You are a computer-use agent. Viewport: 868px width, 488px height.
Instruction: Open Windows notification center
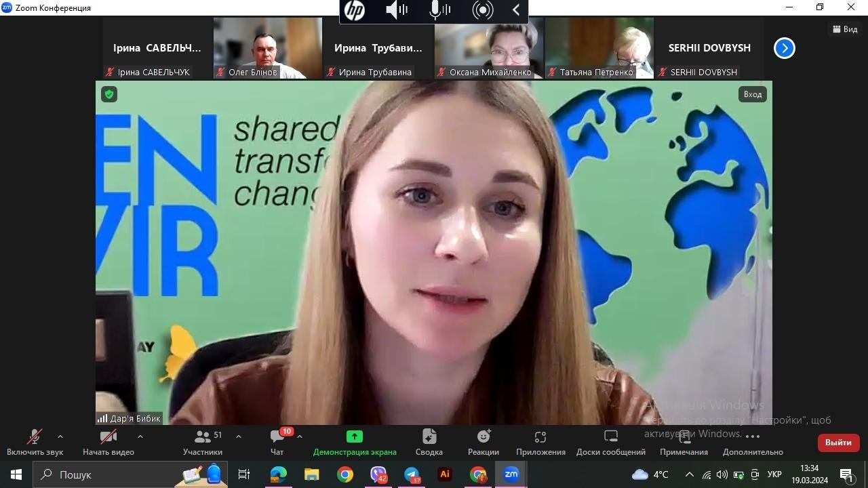(x=847, y=474)
